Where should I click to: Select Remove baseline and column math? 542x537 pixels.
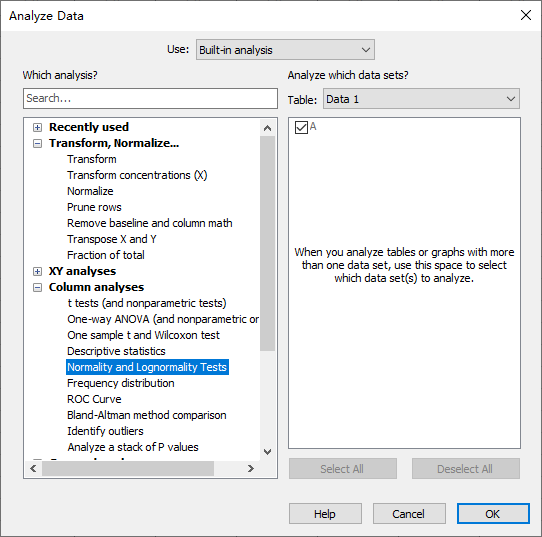click(149, 223)
